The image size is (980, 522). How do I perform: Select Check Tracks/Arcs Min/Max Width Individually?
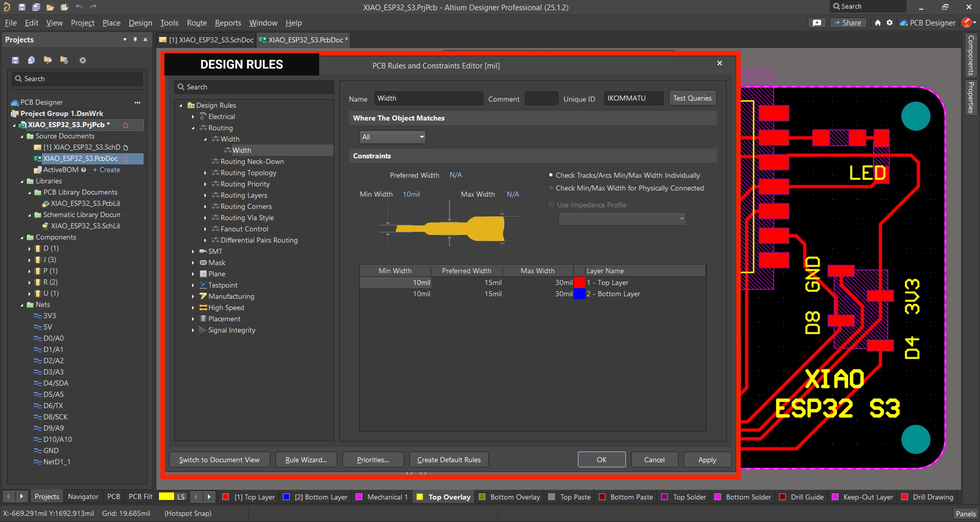(551, 175)
